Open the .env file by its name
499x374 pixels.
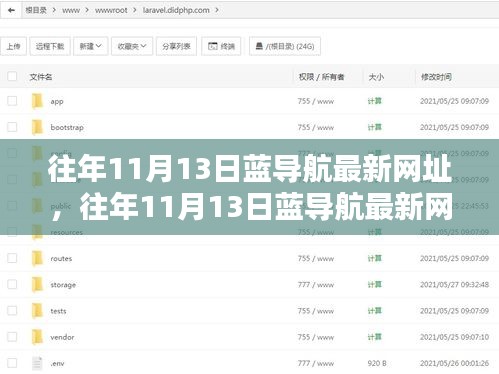click(x=57, y=364)
